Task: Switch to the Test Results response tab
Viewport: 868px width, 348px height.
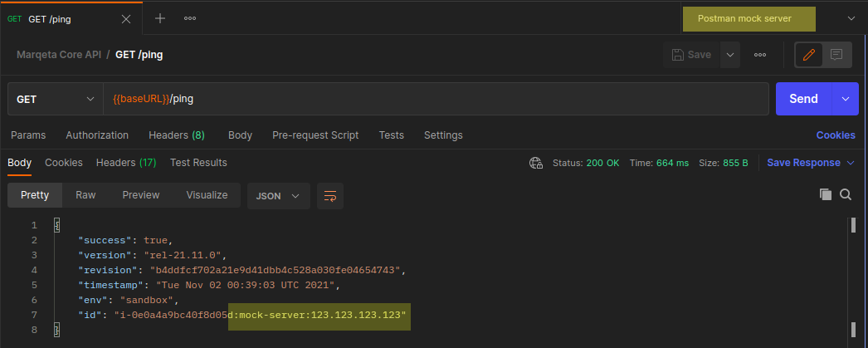Action: [198, 163]
